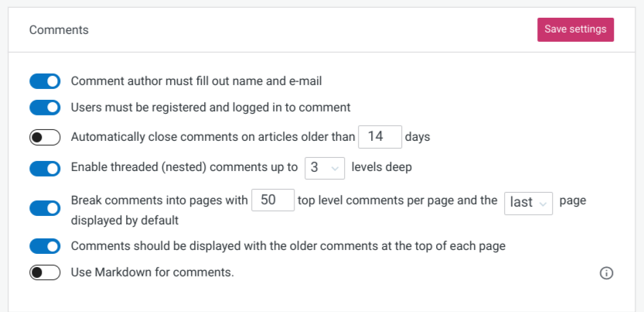
Task: Disable the name and e-mail requirement switch
Action: coord(45,81)
